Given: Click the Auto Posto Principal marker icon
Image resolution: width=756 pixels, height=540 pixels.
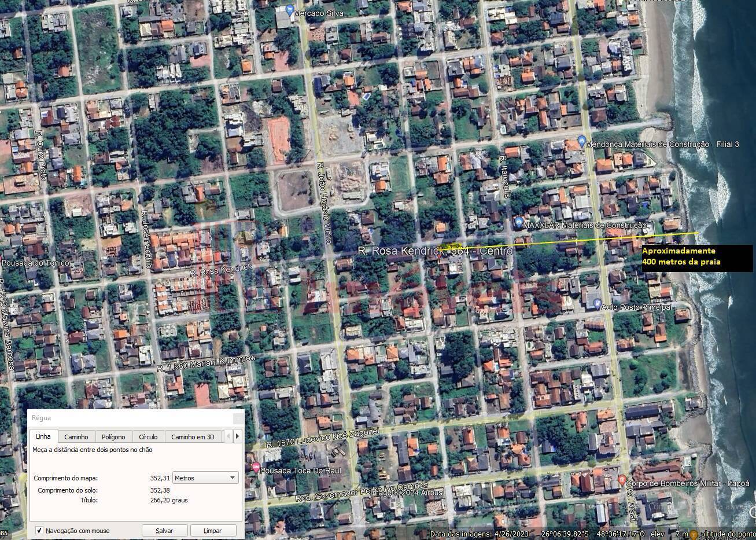Looking at the screenshot, I should [x=597, y=304].
